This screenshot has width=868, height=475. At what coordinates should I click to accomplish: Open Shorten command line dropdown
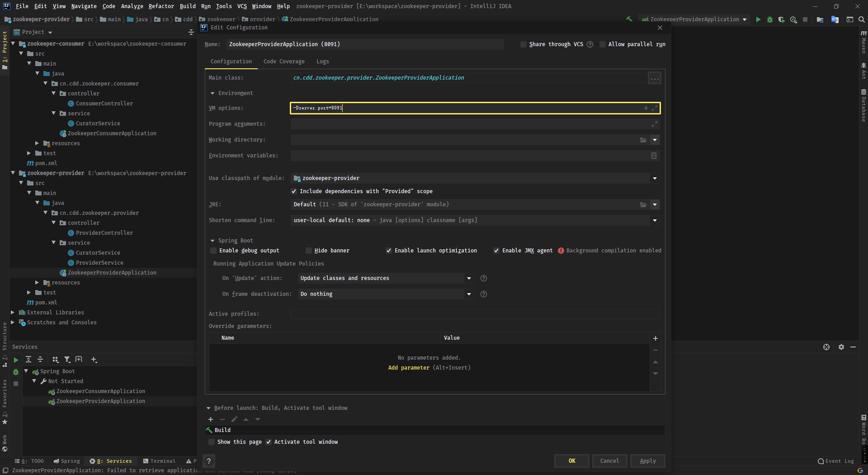pyautogui.click(x=655, y=220)
